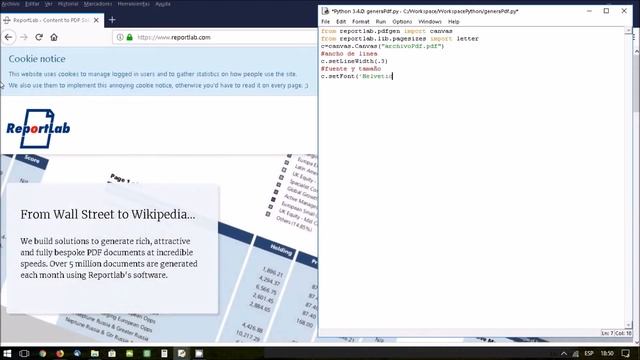Click the ReportLab logo on the website
640x360 pixels.
(x=38, y=128)
